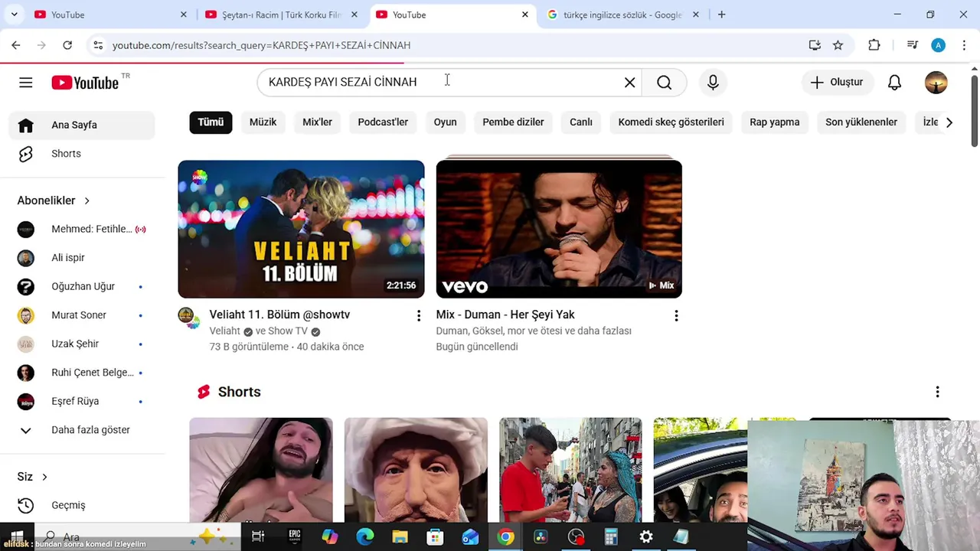Open Uzak Şehir subscription channel
The width and height of the screenshot is (980, 551).
pos(82,344)
